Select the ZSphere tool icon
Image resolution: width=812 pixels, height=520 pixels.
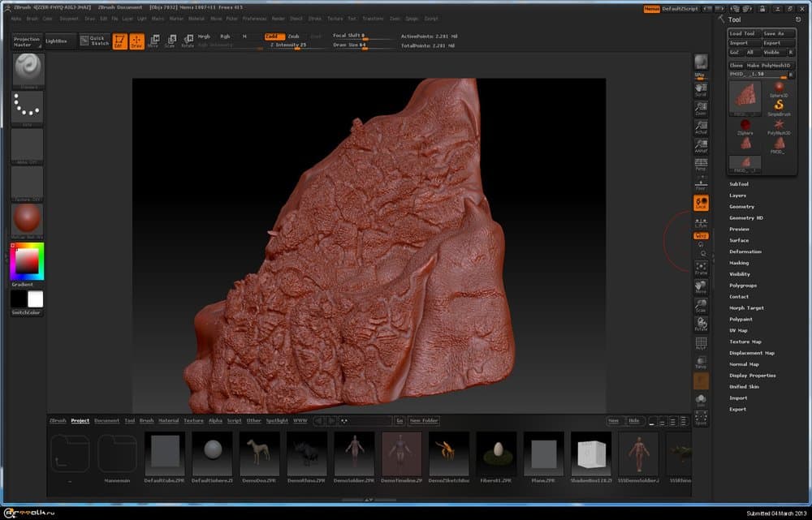coord(745,124)
